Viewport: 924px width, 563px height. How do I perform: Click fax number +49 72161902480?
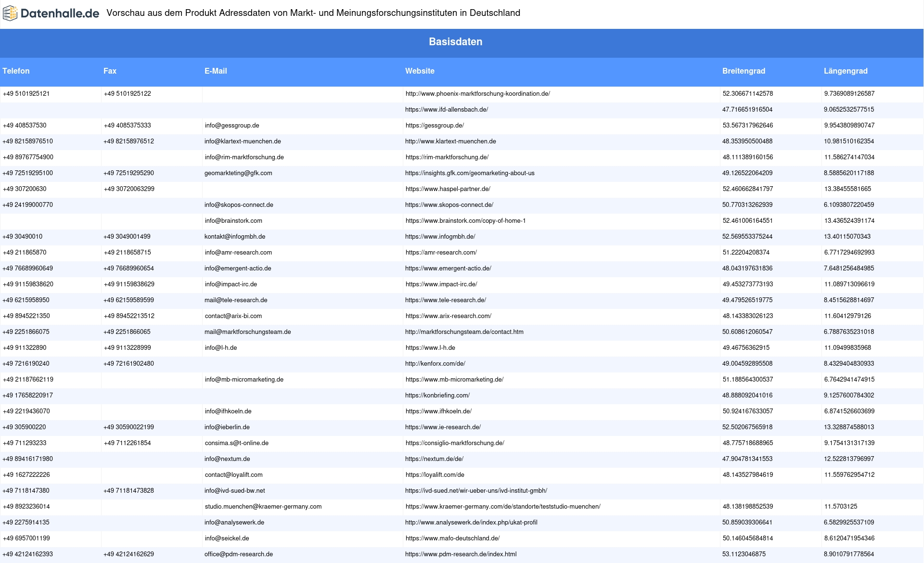click(x=128, y=364)
